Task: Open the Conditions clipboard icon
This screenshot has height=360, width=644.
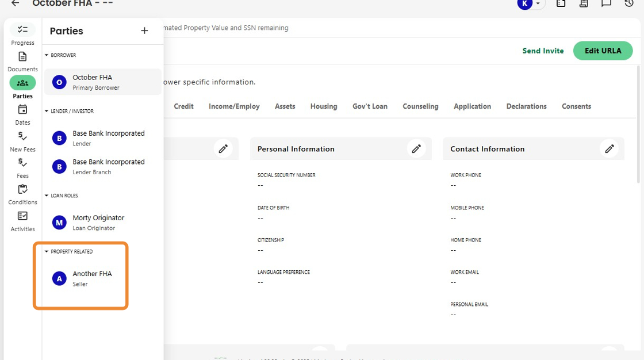Action: pos(22,190)
